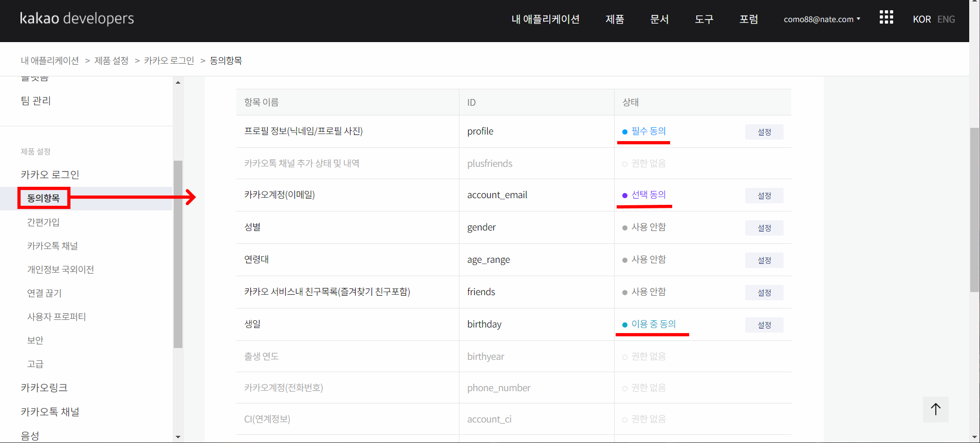980x443 pixels.
Task: Expand the como88@nate.com account dropdown
Action: [x=822, y=19]
